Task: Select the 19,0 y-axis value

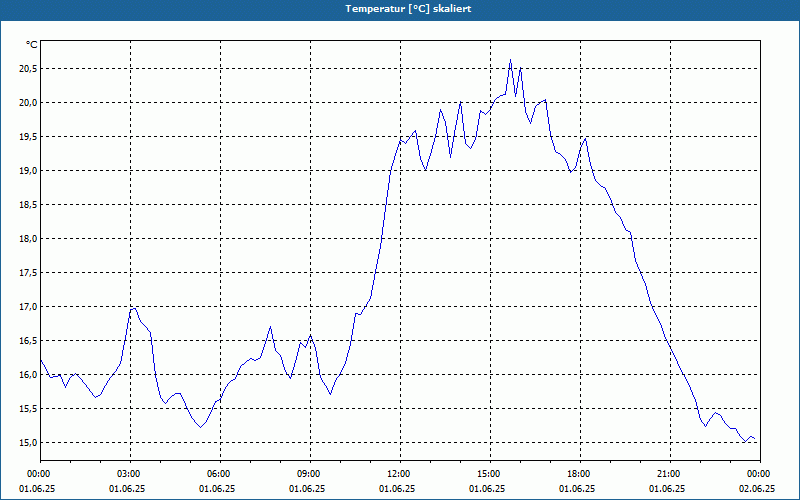Action: pyautogui.click(x=28, y=171)
